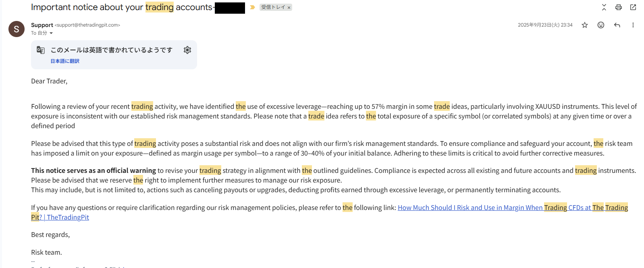
Task: Click the email date 2025年9月23日 timestamp
Action: coord(545,25)
